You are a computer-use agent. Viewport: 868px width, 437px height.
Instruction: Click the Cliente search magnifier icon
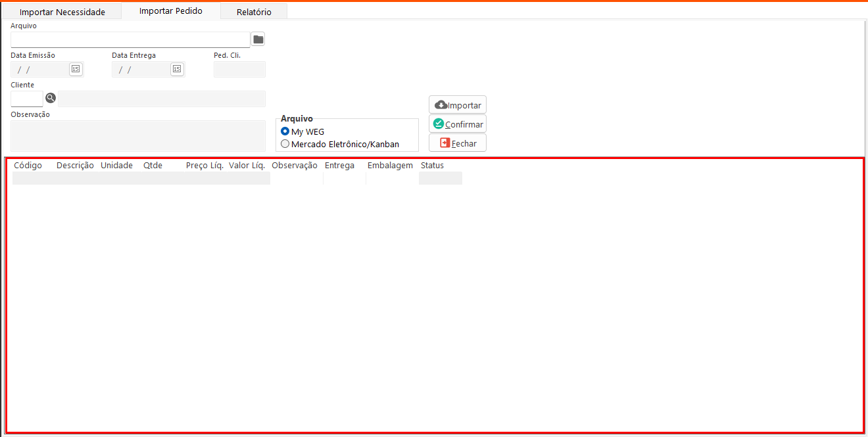[51, 99]
